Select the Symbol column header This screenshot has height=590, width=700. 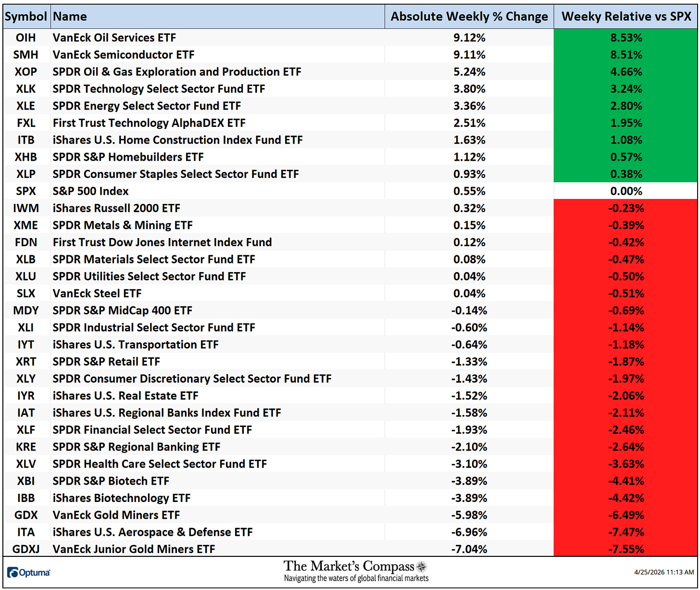click(x=26, y=16)
